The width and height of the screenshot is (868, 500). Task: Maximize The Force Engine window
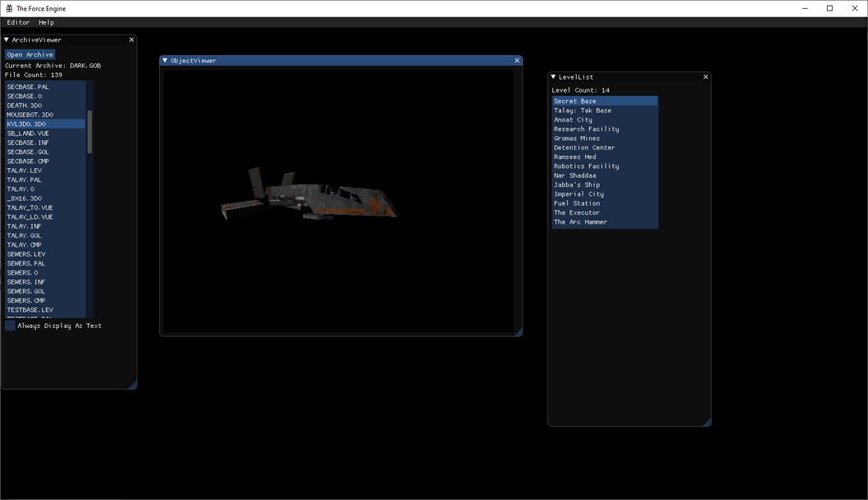tap(829, 8)
